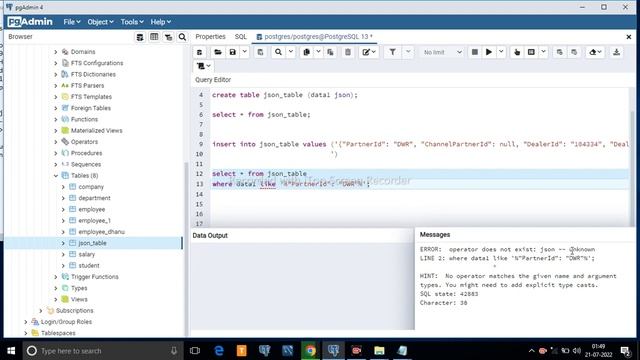Screen dimensions: 640x360
Task: Click line 4 create table statement in editor
Action: pyautogui.click(x=284, y=95)
